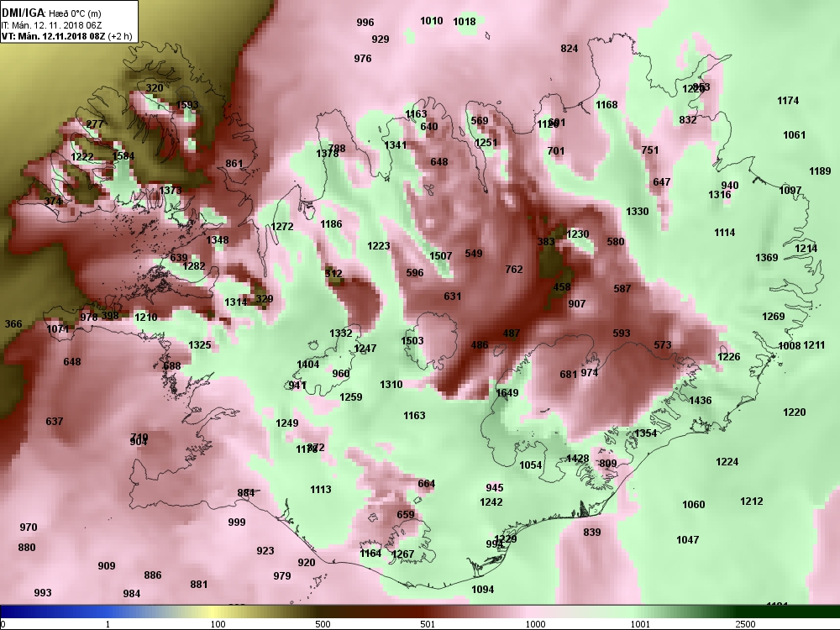The width and height of the screenshot is (840, 630).
Task: Click the value 929 on map
Action: 380,39
